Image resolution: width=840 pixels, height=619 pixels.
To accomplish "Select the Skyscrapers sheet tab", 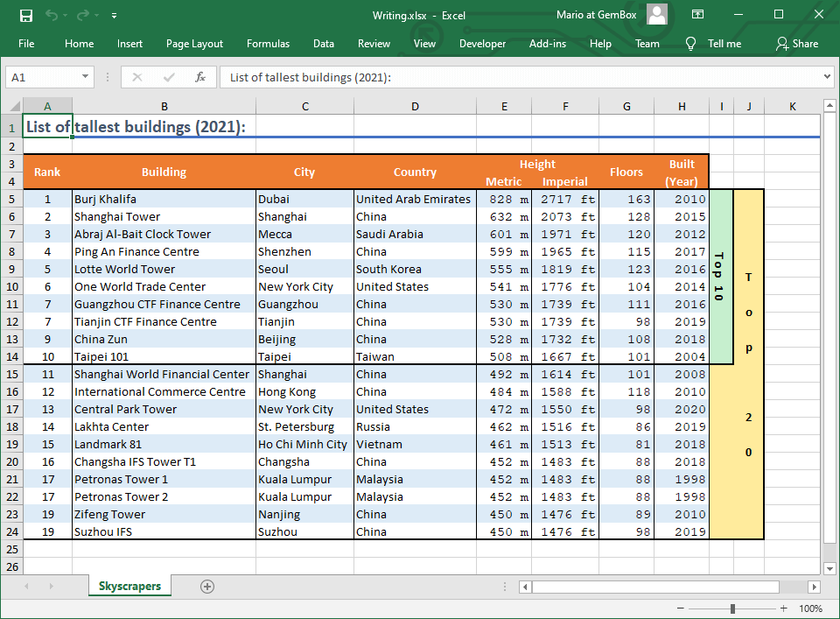I will click(129, 587).
